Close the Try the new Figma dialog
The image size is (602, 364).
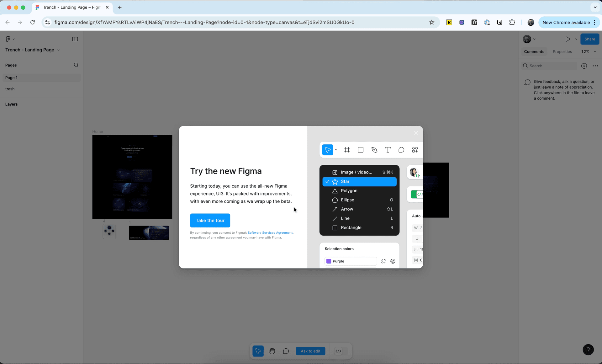416,133
